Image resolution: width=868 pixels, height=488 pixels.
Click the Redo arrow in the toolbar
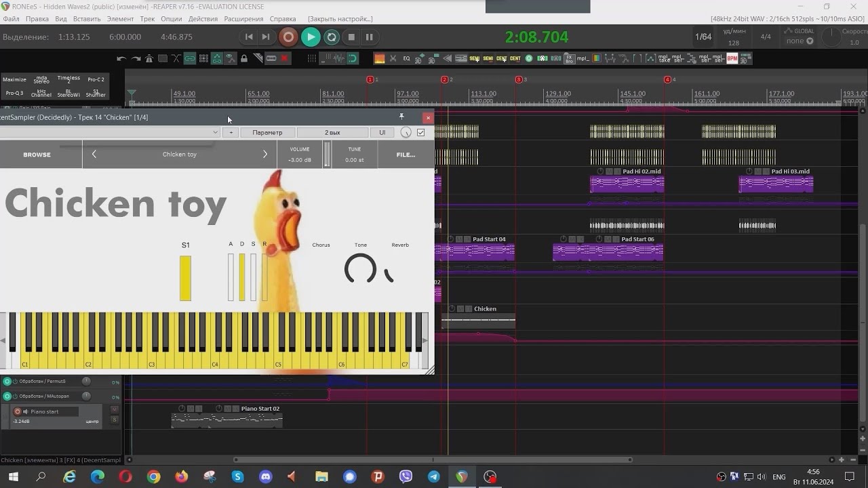tap(136, 59)
